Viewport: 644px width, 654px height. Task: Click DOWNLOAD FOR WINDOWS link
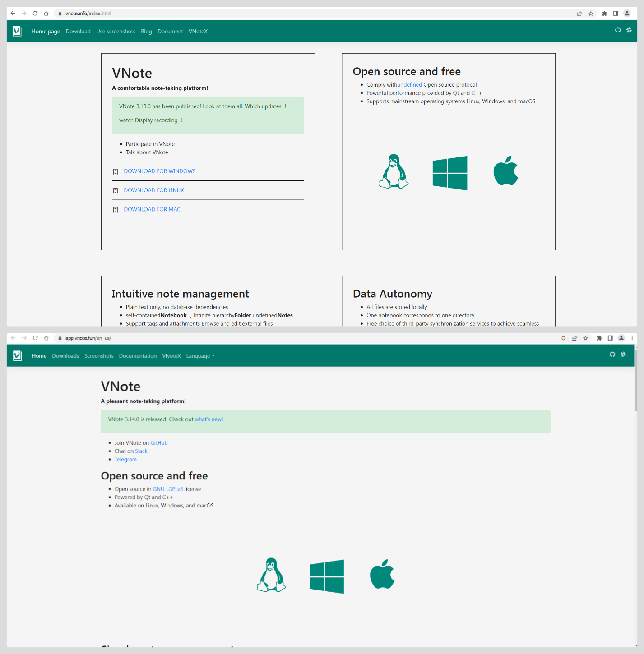pyautogui.click(x=159, y=171)
